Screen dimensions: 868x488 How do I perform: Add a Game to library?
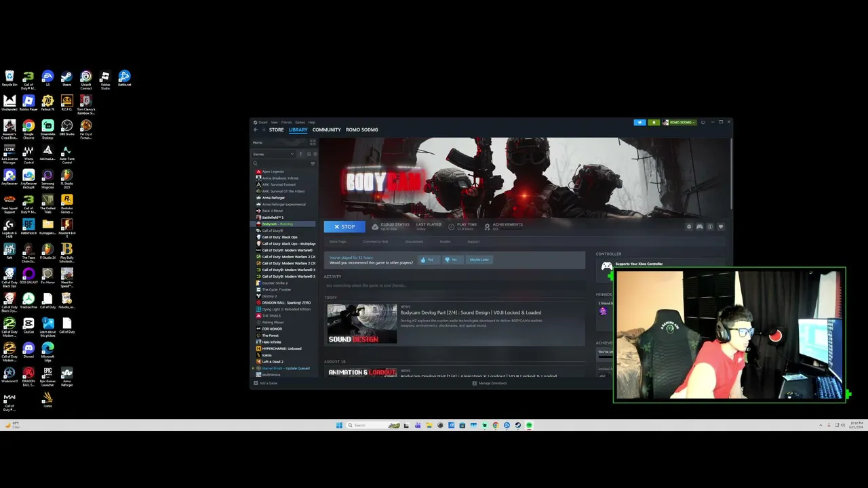click(266, 383)
